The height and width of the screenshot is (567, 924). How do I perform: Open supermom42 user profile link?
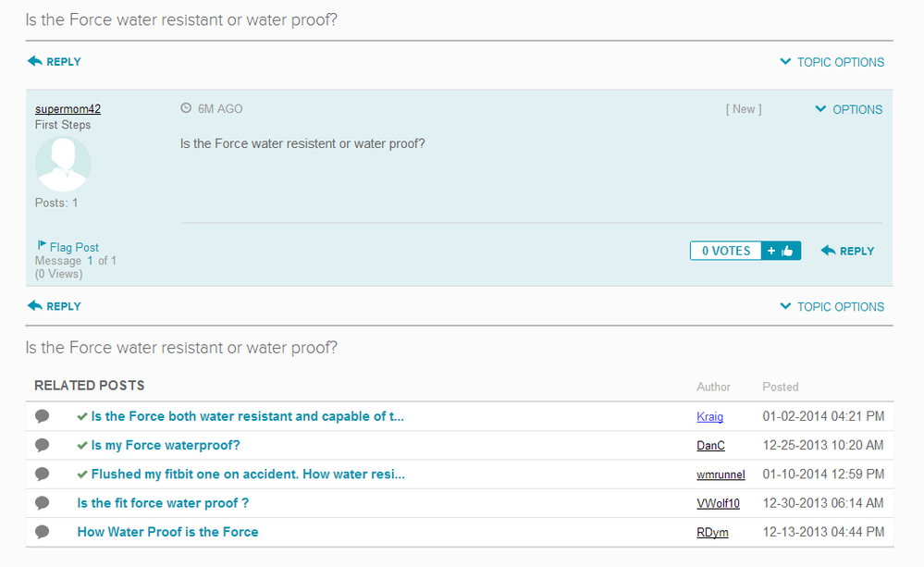[x=68, y=109]
